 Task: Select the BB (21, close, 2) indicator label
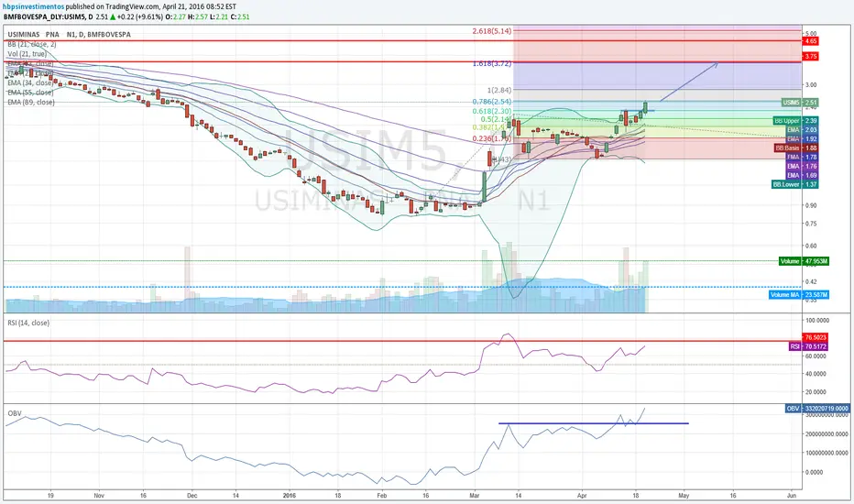(31, 44)
